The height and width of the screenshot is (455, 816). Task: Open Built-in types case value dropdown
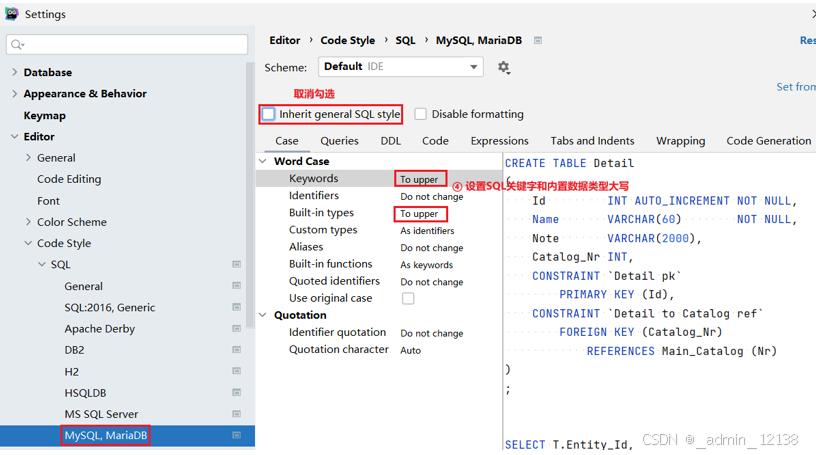pyautogui.click(x=419, y=213)
